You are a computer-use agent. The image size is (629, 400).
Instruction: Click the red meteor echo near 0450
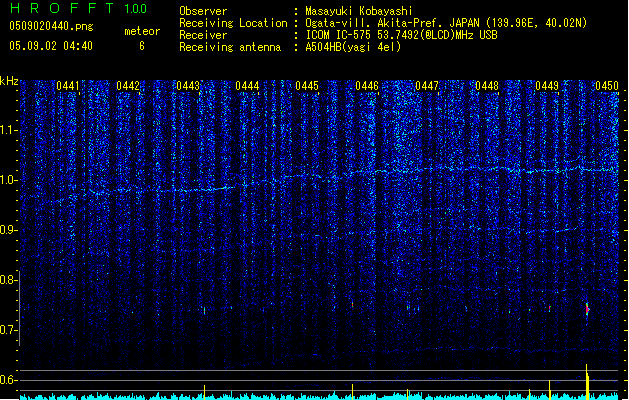click(587, 310)
